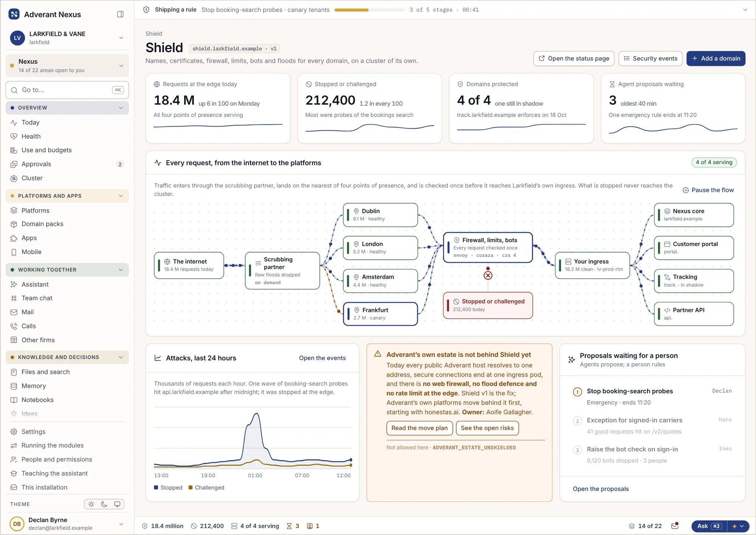
Task: Navigate to Files and search
Action: coord(67,372)
